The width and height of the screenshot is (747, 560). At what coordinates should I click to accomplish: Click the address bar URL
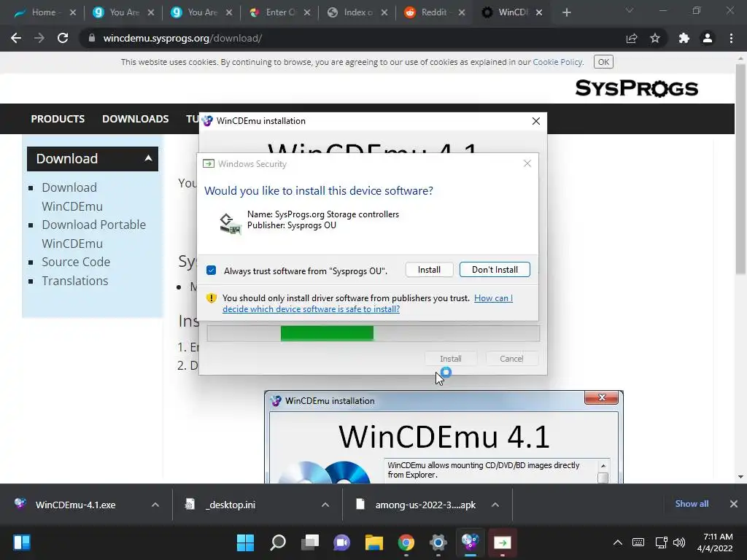click(x=182, y=38)
